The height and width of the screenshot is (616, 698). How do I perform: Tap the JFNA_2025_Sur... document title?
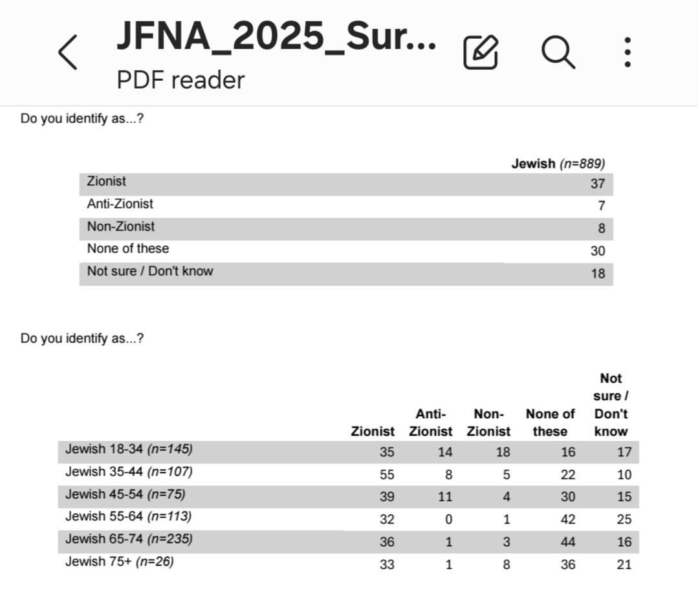[x=276, y=37]
